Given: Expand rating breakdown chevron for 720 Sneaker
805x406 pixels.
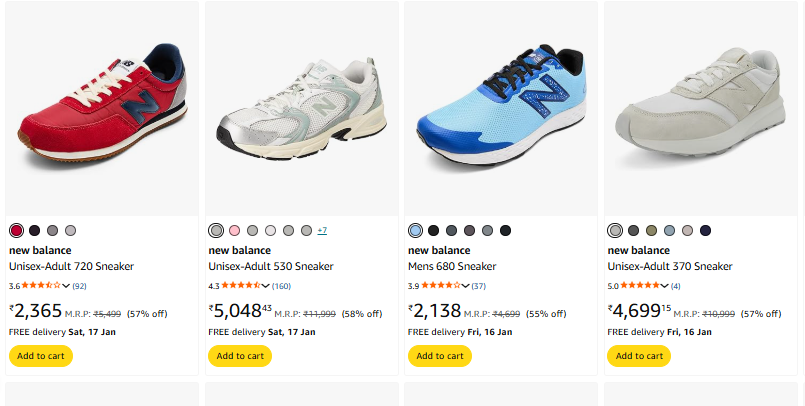Looking at the screenshot, I should [x=66, y=286].
